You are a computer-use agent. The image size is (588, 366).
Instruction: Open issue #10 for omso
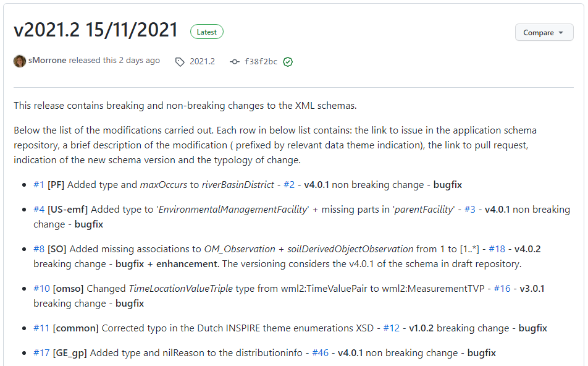point(41,288)
